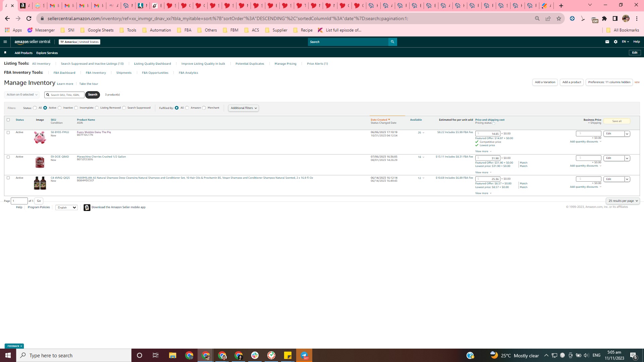Click the Amazon Seller mobile app icon
This screenshot has width=644, height=362.
click(87, 207)
